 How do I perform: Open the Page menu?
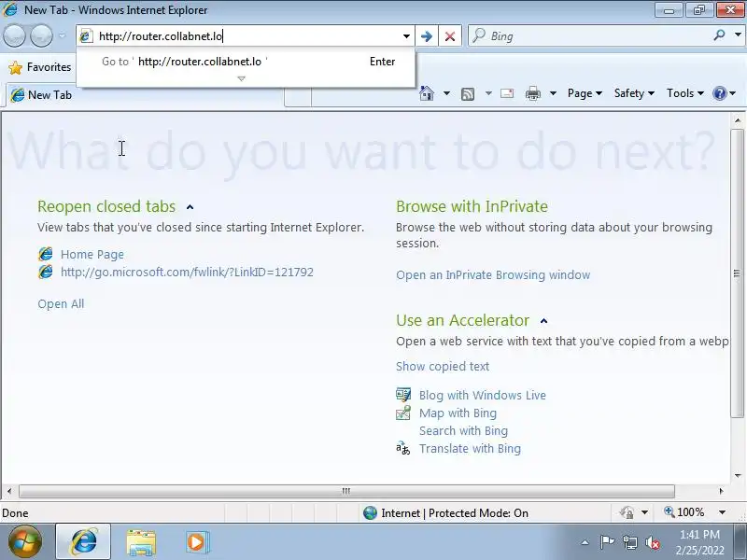point(585,93)
